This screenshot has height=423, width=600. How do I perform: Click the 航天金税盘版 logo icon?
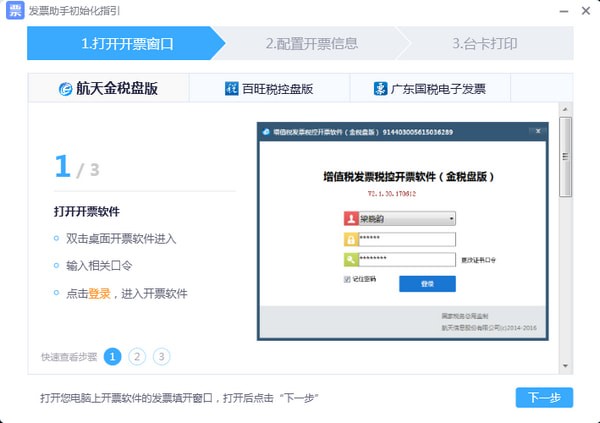(x=65, y=89)
